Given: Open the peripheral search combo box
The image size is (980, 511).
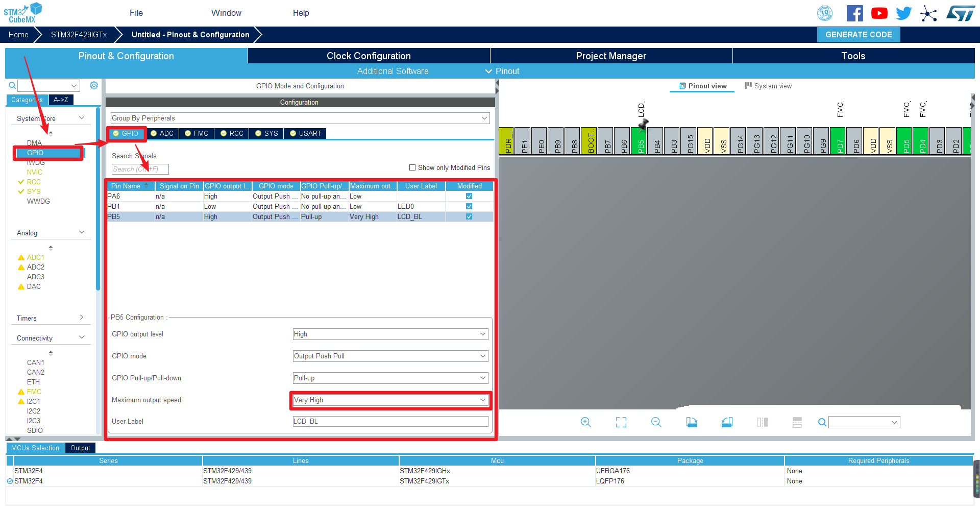Looking at the screenshot, I should 48,85.
